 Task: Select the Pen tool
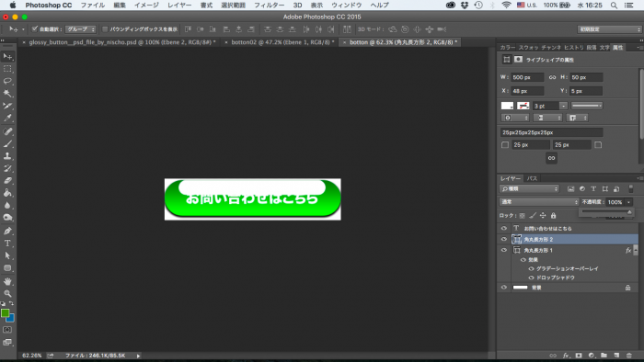pyautogui.click(x=7, y=231)
